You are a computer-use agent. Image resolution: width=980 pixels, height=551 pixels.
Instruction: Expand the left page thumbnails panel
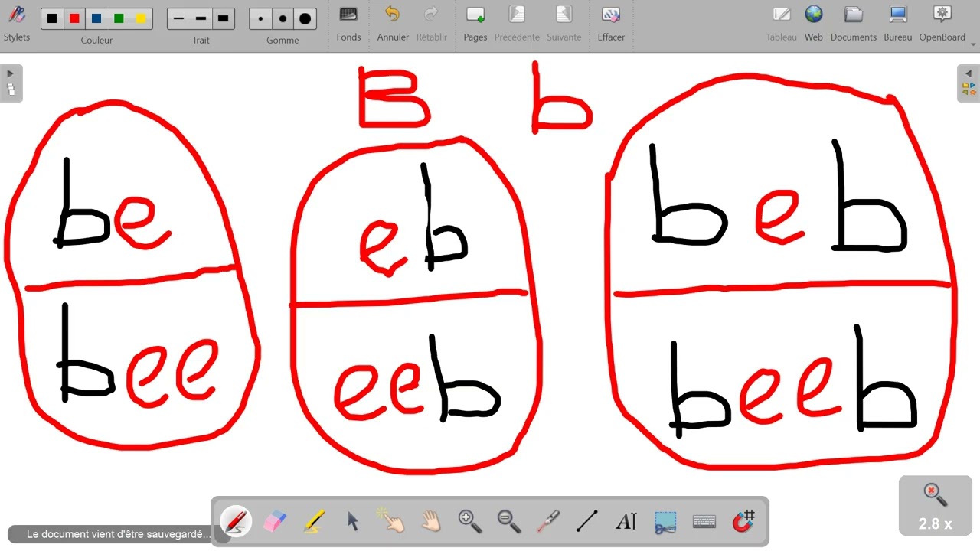click(x=11, y=73)
